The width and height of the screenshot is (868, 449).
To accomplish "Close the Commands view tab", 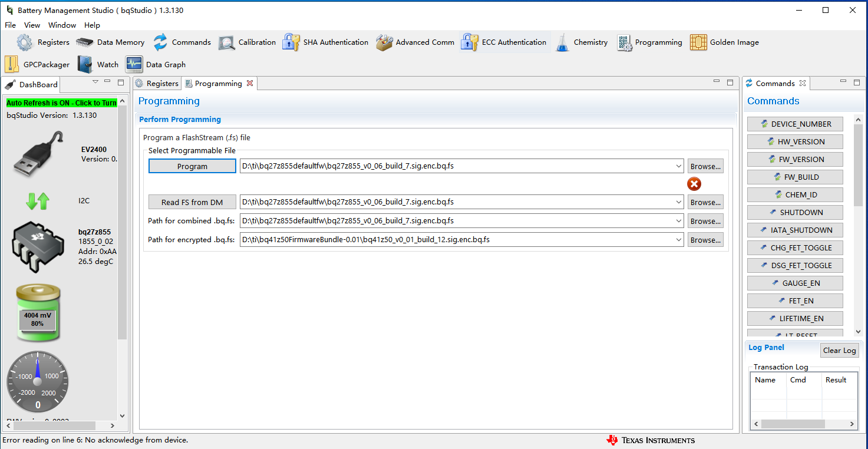I will pos(803,84).
